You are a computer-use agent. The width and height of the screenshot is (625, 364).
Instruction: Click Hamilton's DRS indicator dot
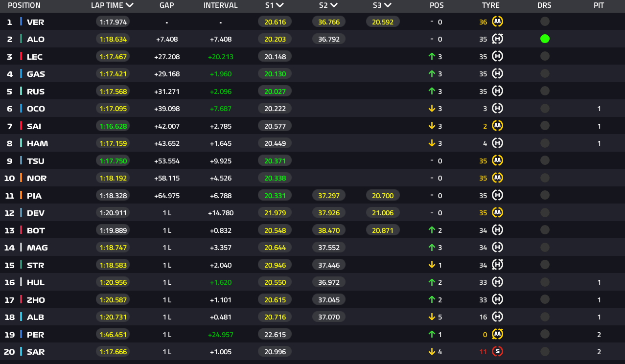[x=545, y=143]
